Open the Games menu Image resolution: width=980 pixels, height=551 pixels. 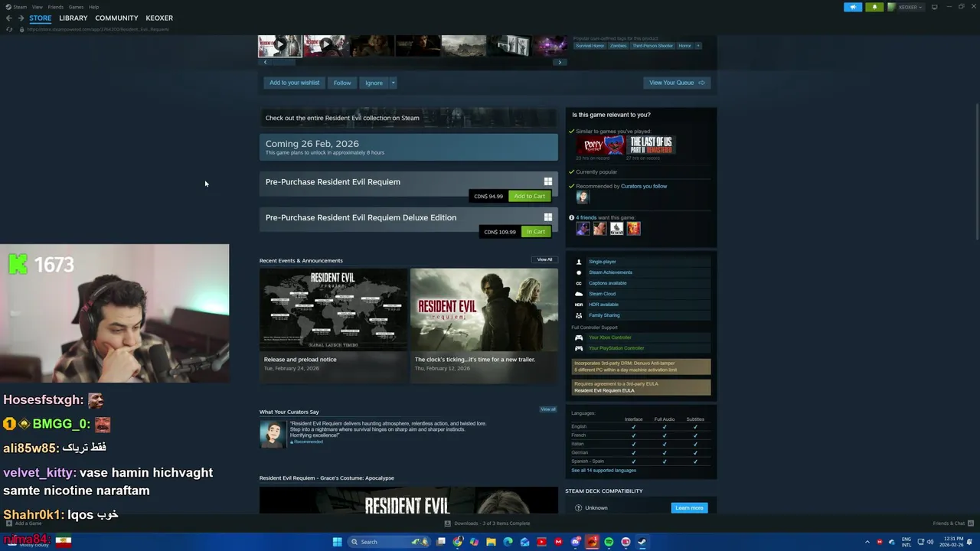76,7
